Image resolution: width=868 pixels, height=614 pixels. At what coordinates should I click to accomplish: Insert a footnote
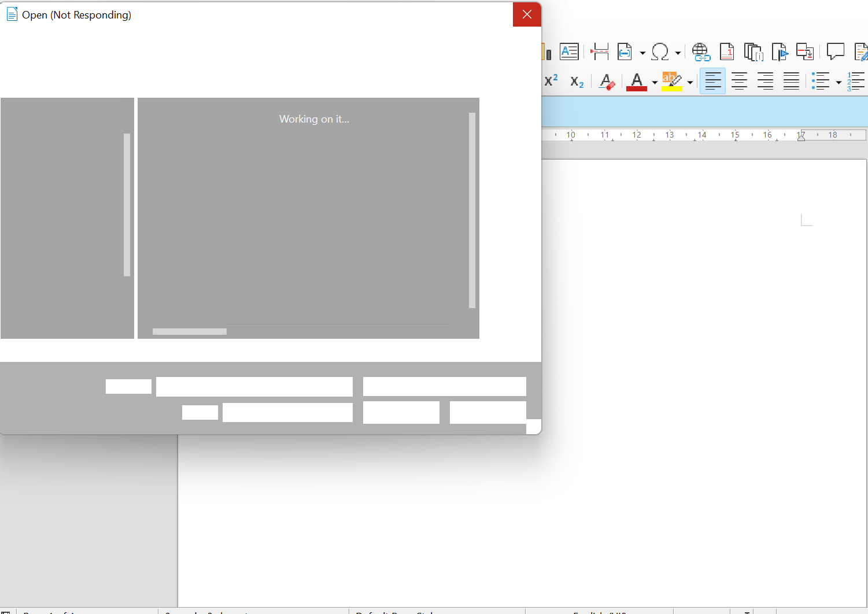pos(727,52)
